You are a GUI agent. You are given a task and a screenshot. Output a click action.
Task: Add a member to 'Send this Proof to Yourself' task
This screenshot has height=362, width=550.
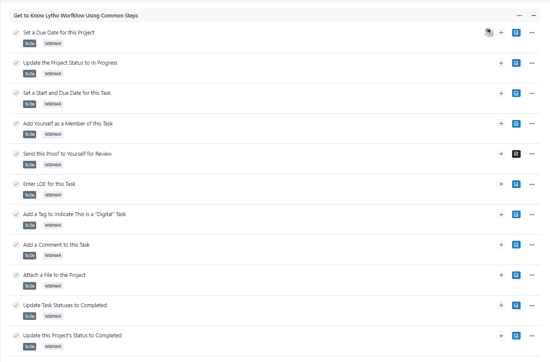pos(501,154)
